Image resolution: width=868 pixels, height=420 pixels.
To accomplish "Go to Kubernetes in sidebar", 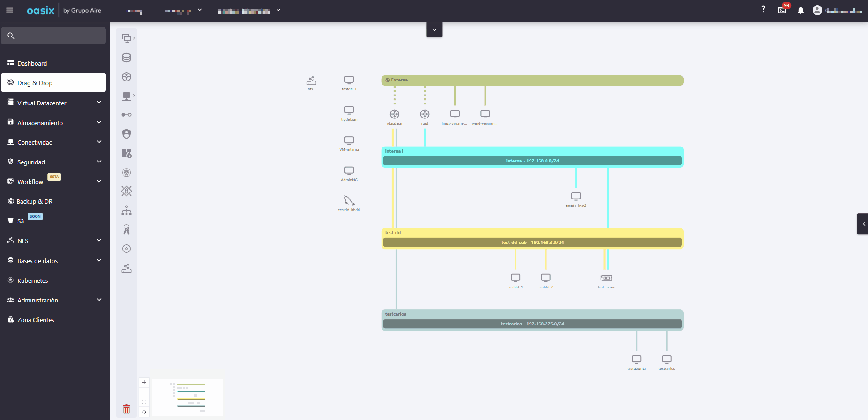I will coord(33,280).
